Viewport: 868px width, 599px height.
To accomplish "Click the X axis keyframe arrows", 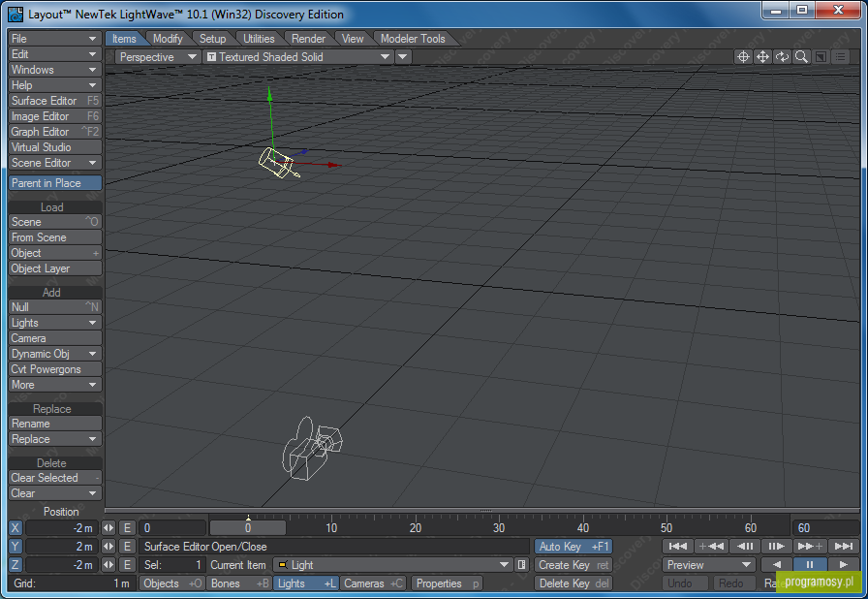I will click(108, 528).
